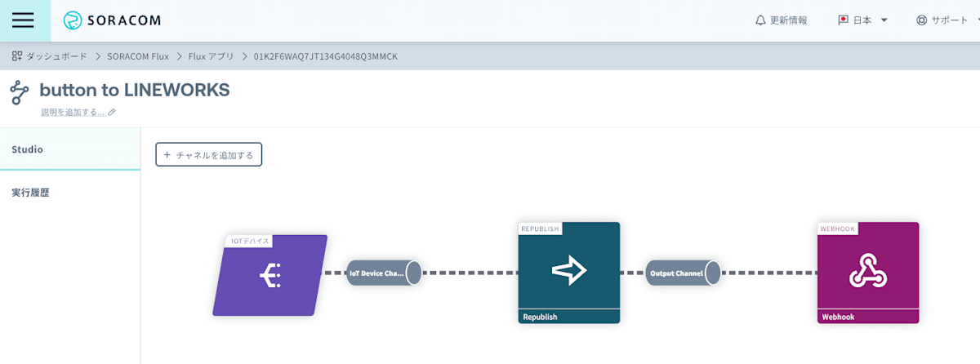Go to Flux アプリ breadcrumb
Screen dimensions: 980x364
211,56
